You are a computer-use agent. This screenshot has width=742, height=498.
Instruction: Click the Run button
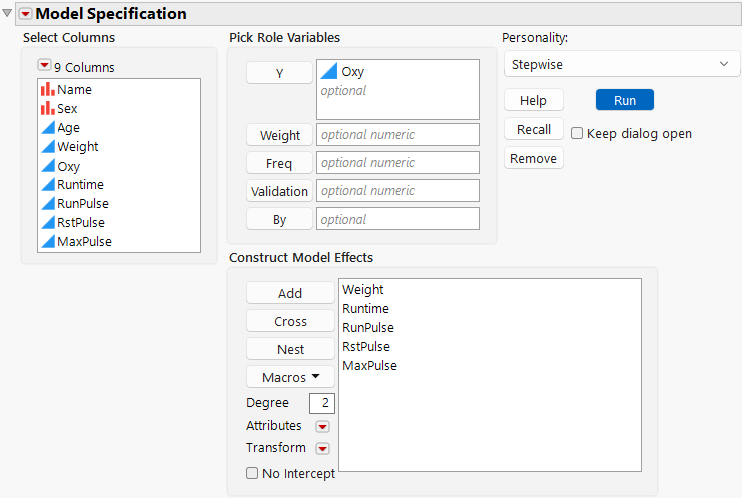click(x=624, y=100)
